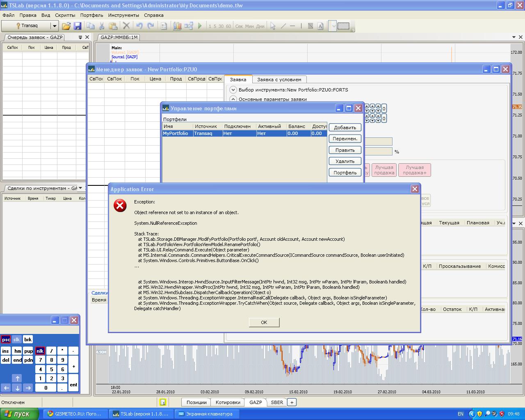Open the Transaq source dropdown
This screenshot has height=420, width=525.
(x=54, y=26)
